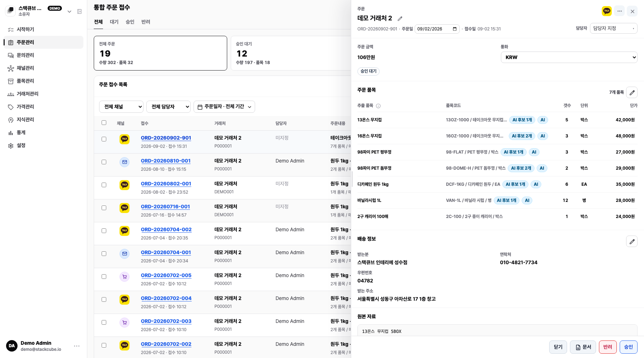The image size is (644, 358).
Task: Click the 문서 button
Action: click(x=583, y=347)
